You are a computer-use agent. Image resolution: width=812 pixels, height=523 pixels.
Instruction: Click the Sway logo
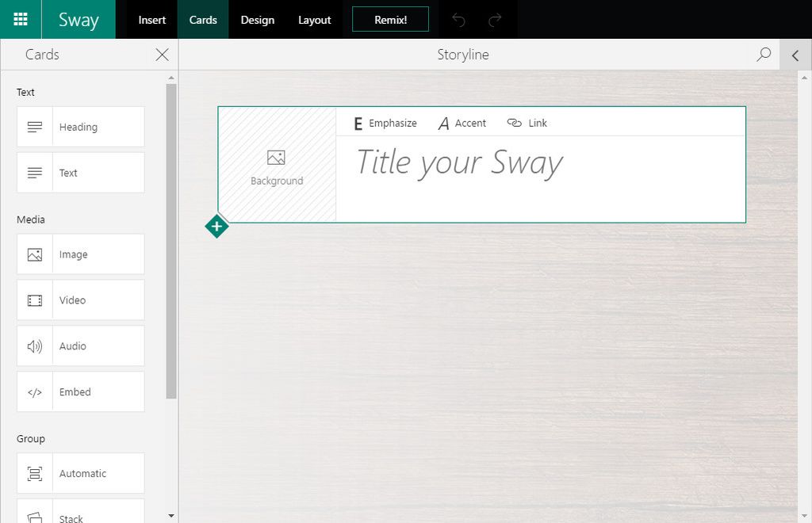point(79,20)
